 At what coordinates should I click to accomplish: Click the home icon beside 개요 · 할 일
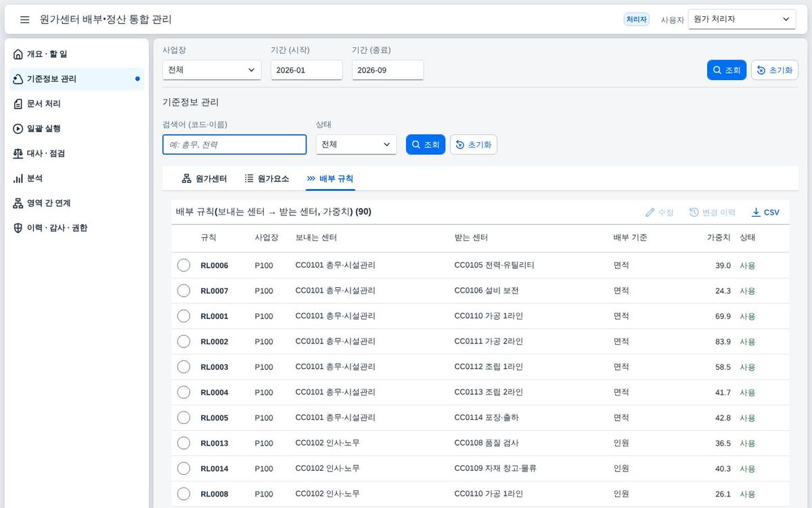click(x=18, y=54)
